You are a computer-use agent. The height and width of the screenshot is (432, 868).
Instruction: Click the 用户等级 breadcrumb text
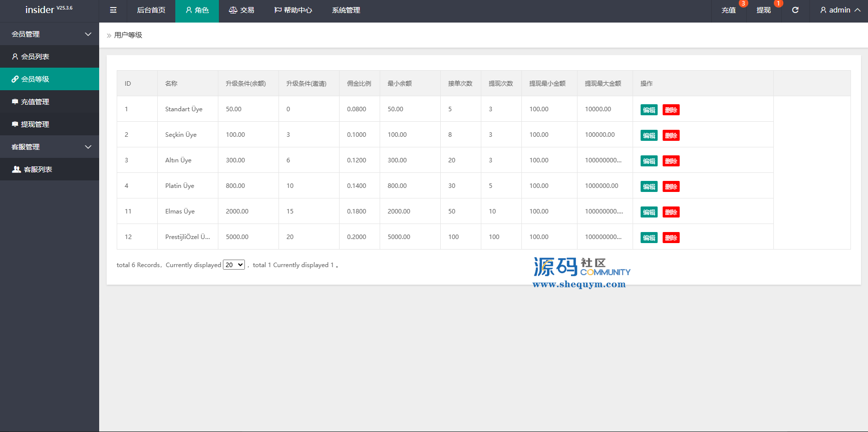point(128,35)
